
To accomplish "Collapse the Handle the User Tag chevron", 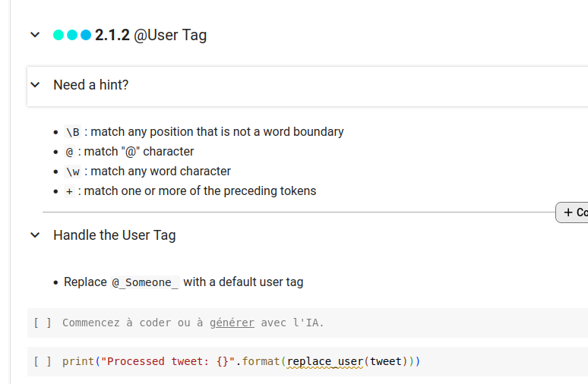I will 35,235.
